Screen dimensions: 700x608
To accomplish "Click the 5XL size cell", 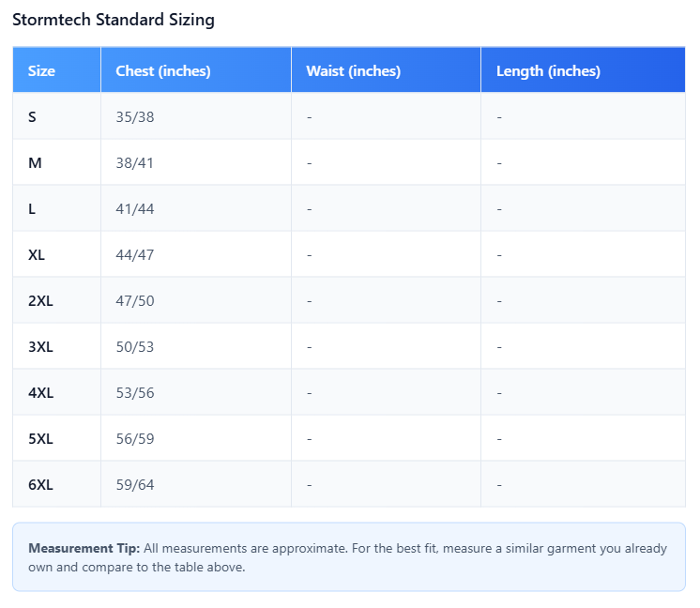I will (56, 439).
